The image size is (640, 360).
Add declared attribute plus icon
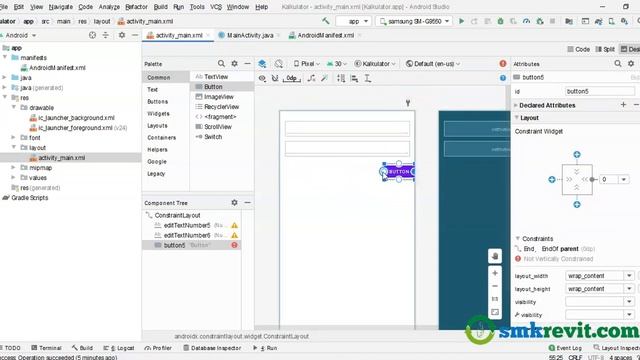[x=623, y=105]
